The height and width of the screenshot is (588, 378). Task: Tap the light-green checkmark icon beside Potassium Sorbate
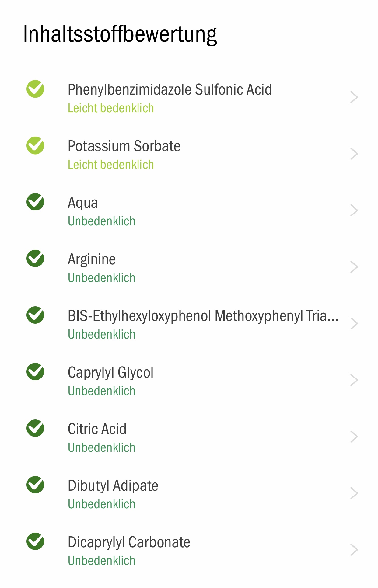pyautogui.click(x=35, y=145)
